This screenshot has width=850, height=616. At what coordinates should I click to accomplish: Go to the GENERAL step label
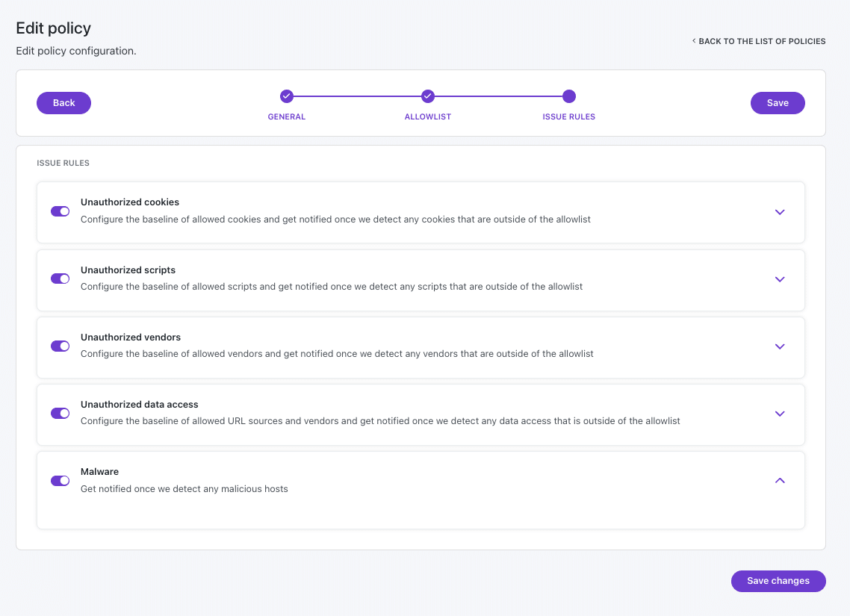(x=287, y=116)
